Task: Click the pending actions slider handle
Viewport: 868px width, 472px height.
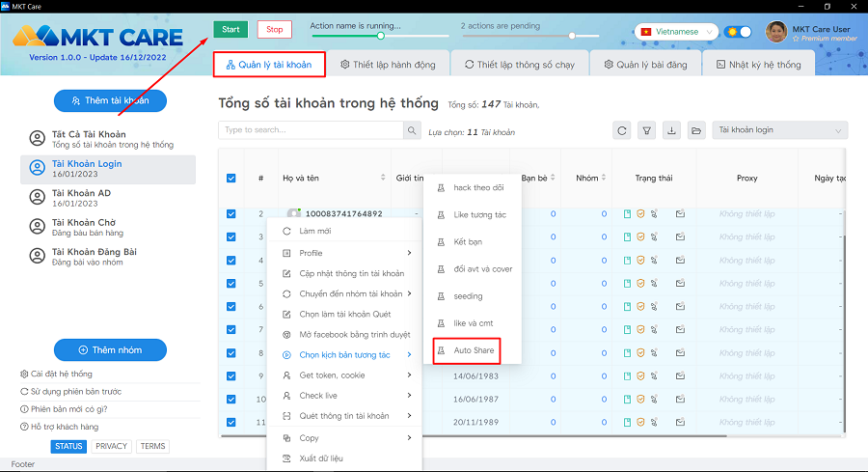Action: click(x=572, y=36)
